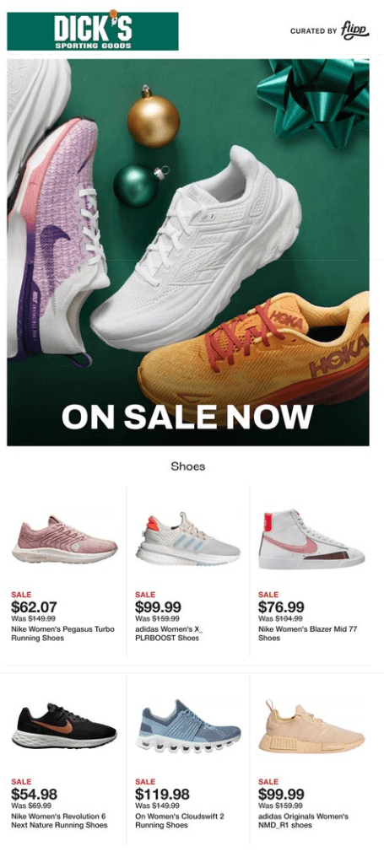Click the black Nike Revolution 6 shoe image

pos(64,725)
